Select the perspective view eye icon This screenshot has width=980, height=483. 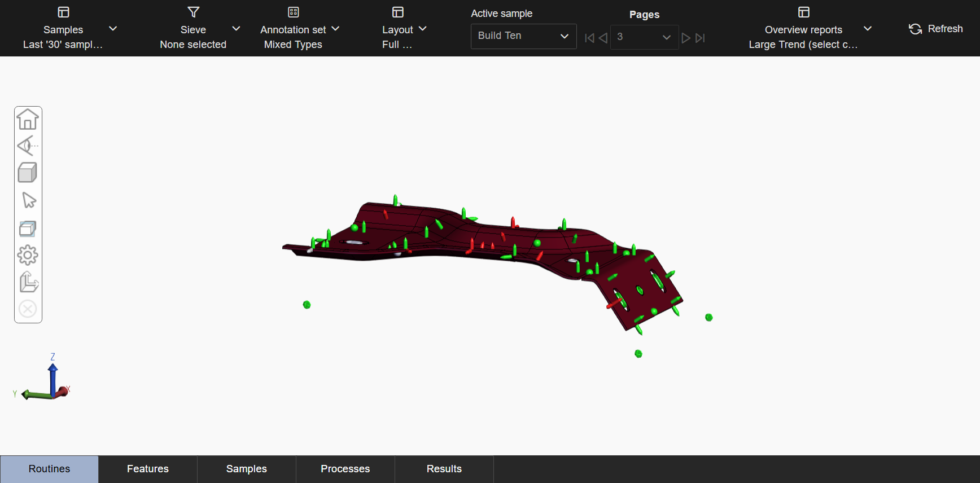point(28,146)
